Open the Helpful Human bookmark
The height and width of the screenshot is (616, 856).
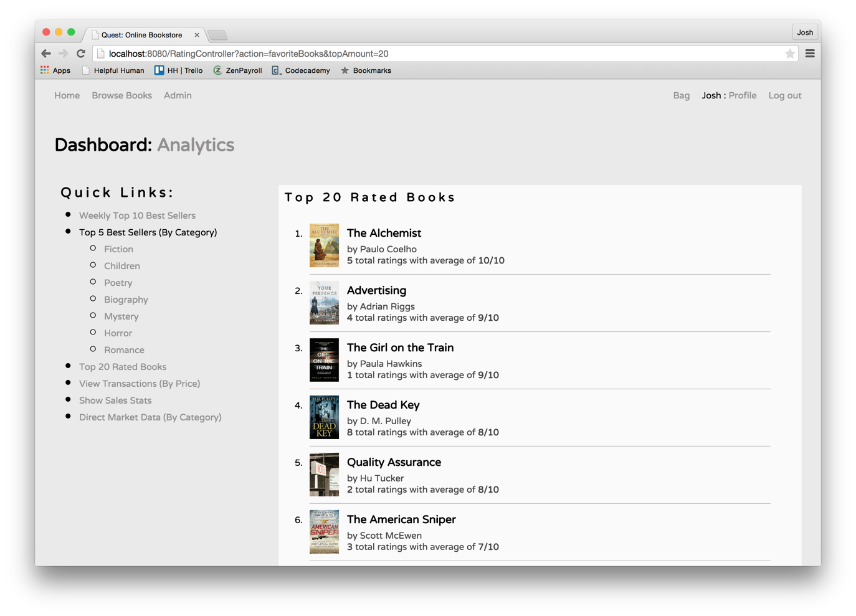[113, 70]
